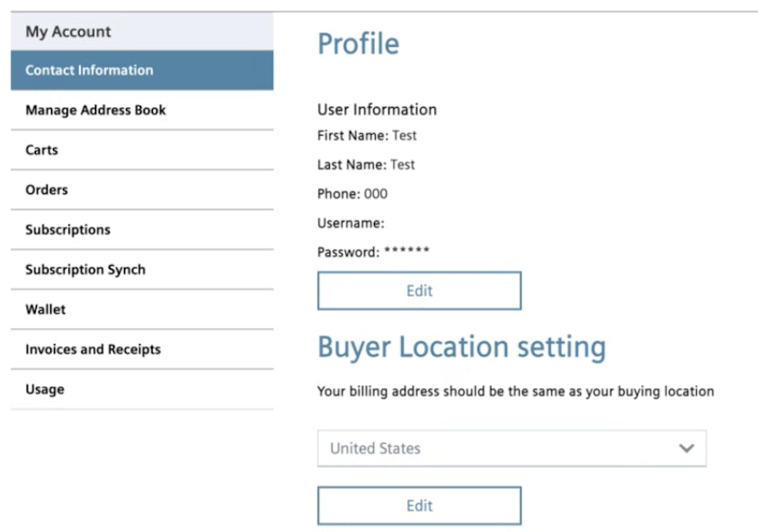Viewport: 758px width, 532px height.
Task: Click the 'First Name: Test' text
Action: click(x=367, y=136)
